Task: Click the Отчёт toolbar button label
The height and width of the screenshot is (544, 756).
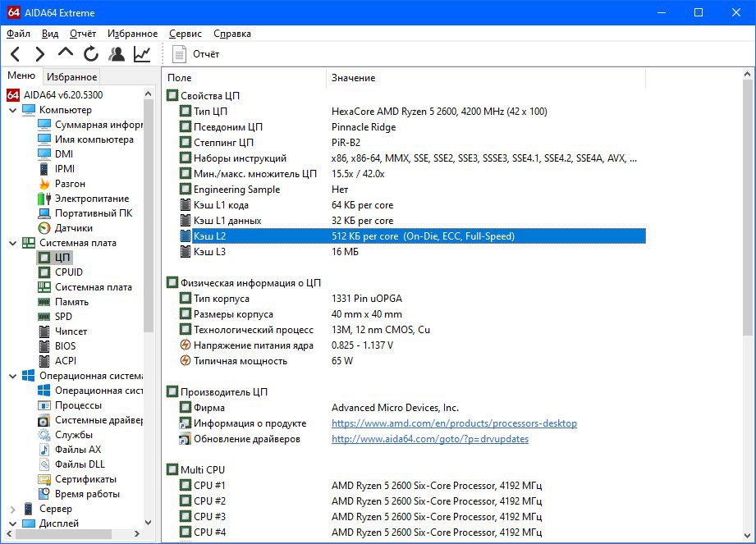Action: pyautogui.click(x=206, y=54)
